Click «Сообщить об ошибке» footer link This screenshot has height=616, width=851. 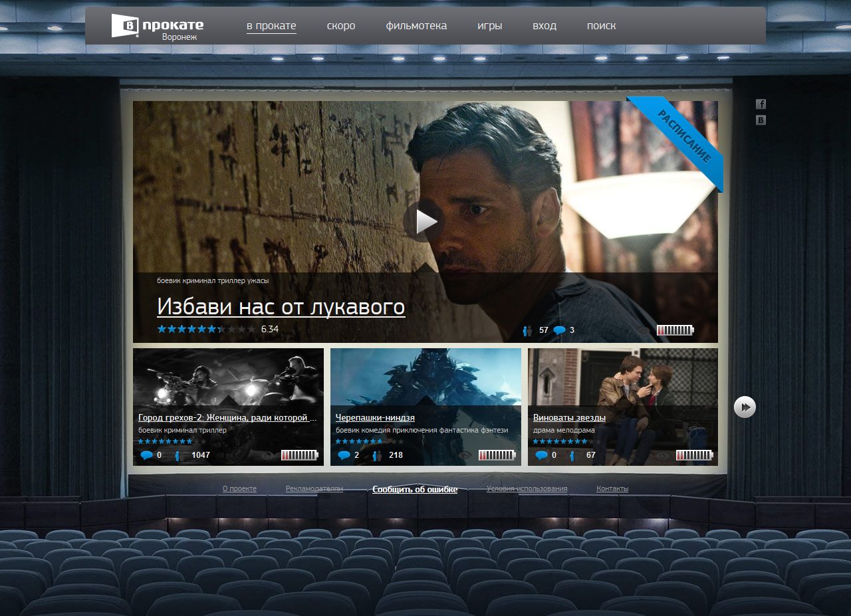tap(415, 490)
